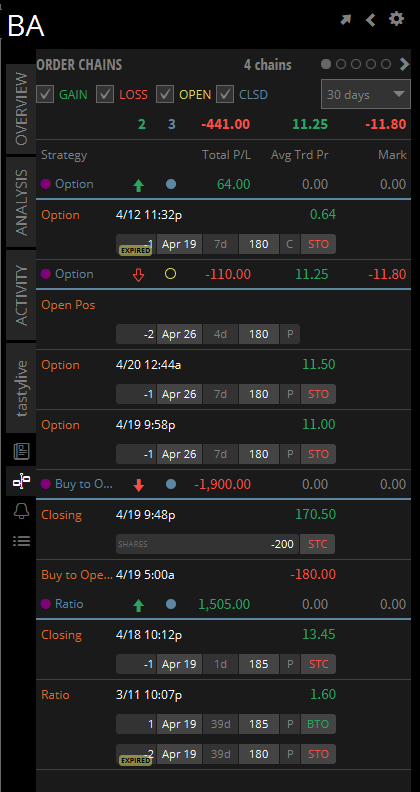Expand the Option chain with -110.00 P/L
The image size is (420, 792).
[224, 274]
